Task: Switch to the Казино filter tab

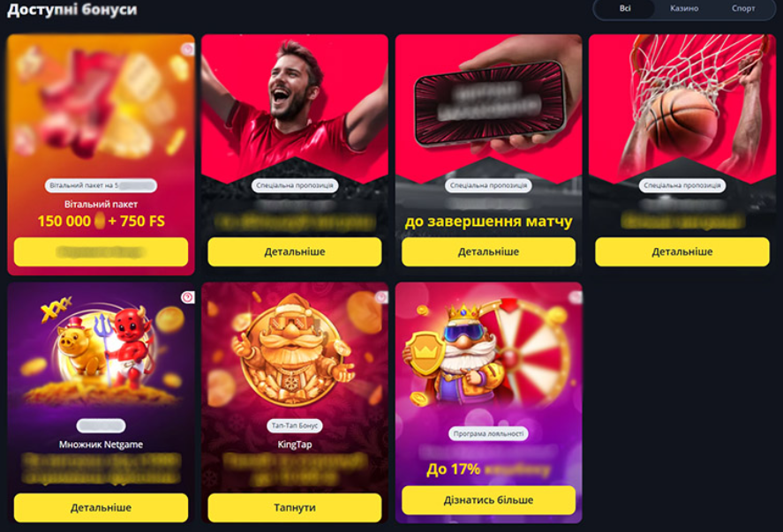Action: tap(684, 9)
